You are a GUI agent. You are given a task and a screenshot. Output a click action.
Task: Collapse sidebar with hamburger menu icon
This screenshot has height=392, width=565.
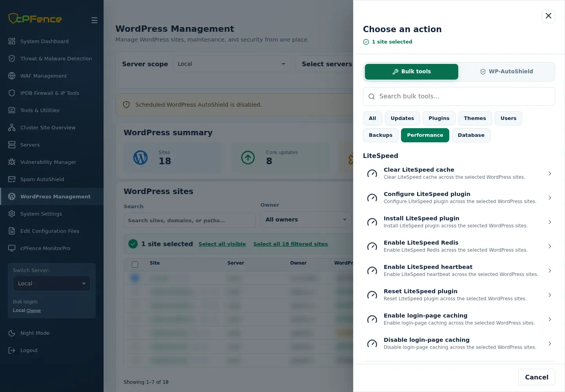click(x=94, y=20)
